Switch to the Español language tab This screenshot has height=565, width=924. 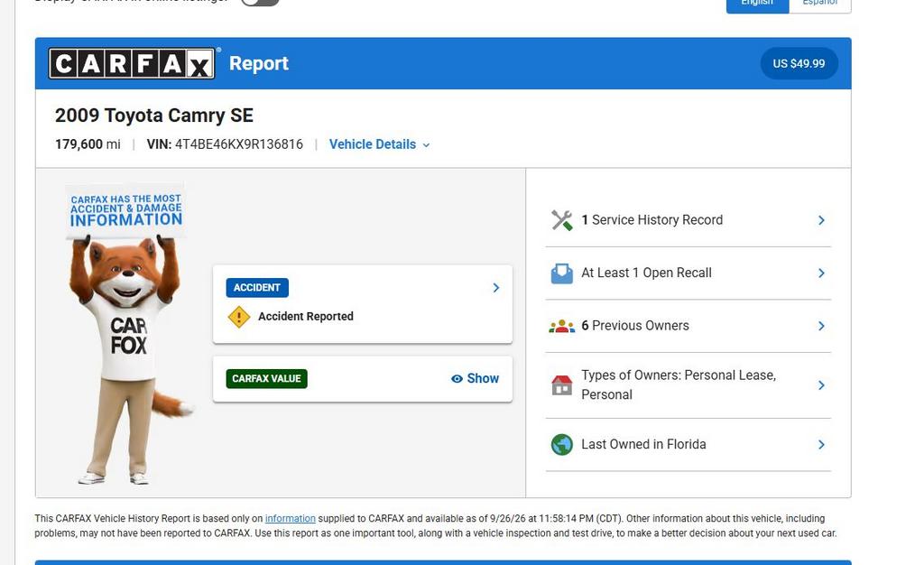(819, 3)
